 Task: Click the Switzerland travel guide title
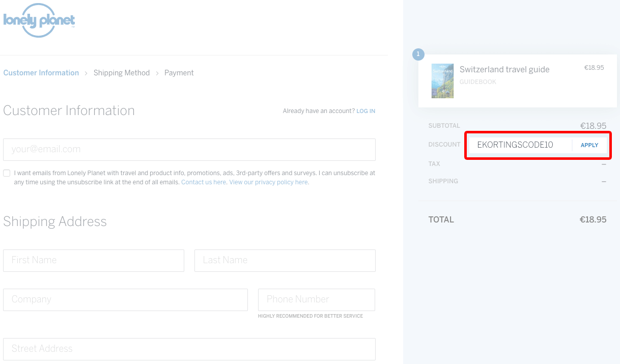click(504, 70)
